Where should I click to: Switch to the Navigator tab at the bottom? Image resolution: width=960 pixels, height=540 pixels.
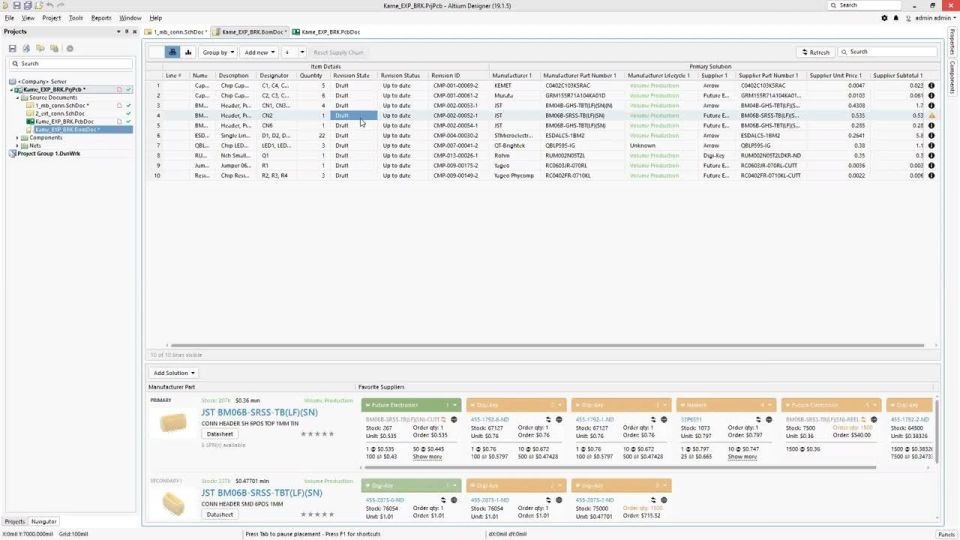[43, 522]
